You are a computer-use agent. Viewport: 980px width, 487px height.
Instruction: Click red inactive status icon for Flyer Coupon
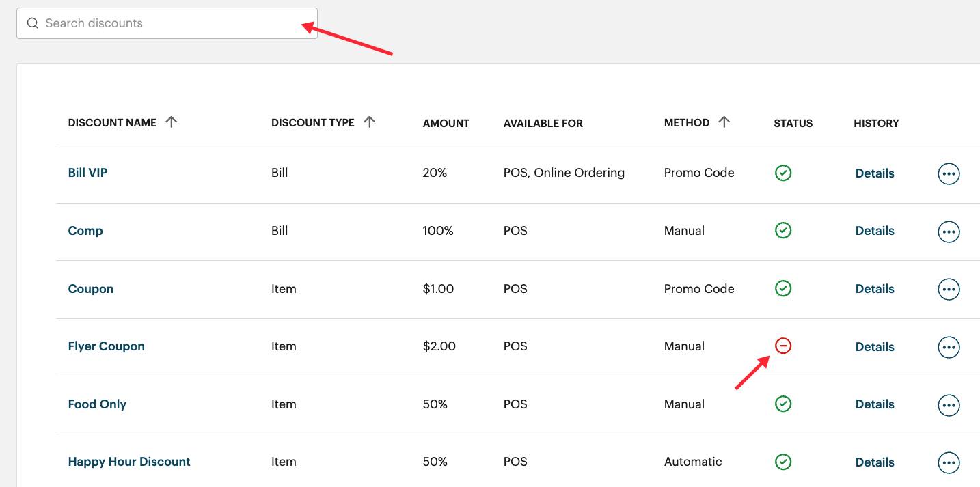pos(783,346)
